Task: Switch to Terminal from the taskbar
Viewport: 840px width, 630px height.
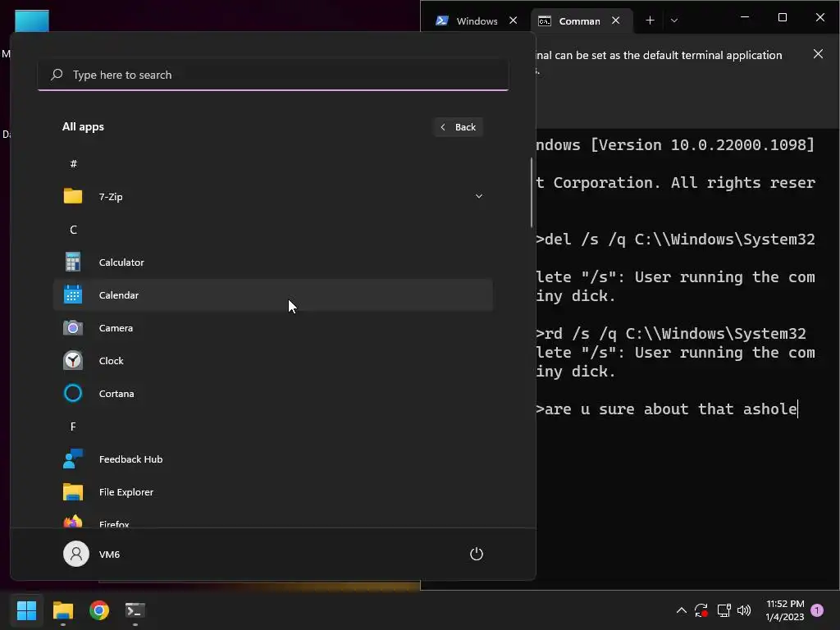Action: coord(135,609)
